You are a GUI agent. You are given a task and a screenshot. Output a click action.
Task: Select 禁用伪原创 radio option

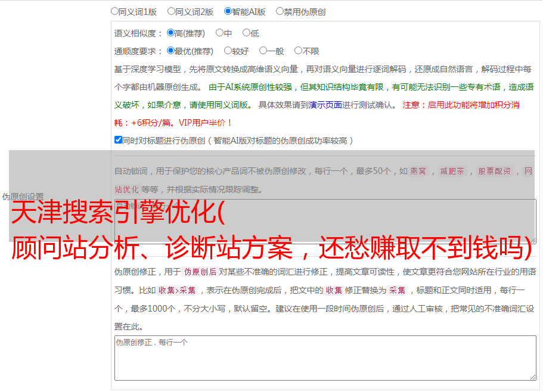tap(280, 11)
